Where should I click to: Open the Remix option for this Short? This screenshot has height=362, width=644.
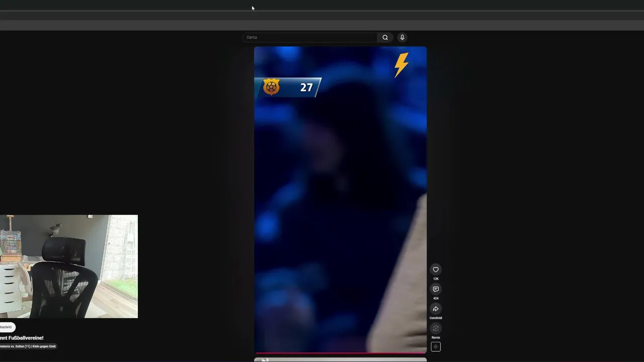(x=436, y=328)
